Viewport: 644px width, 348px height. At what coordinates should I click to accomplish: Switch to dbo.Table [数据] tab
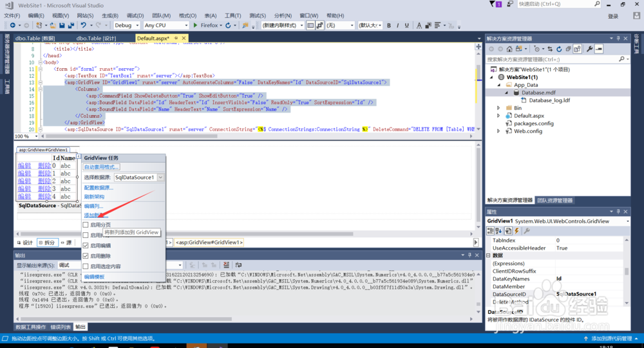(35, 38)
